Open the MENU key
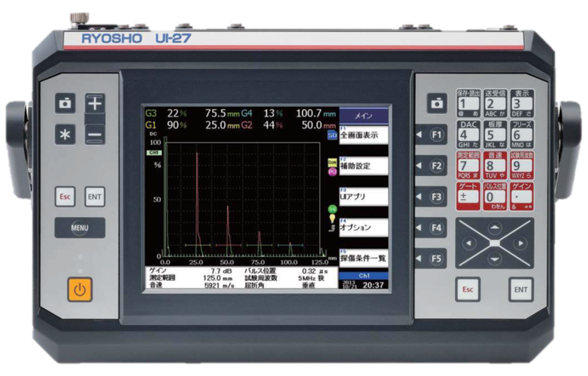 (80, 228)
